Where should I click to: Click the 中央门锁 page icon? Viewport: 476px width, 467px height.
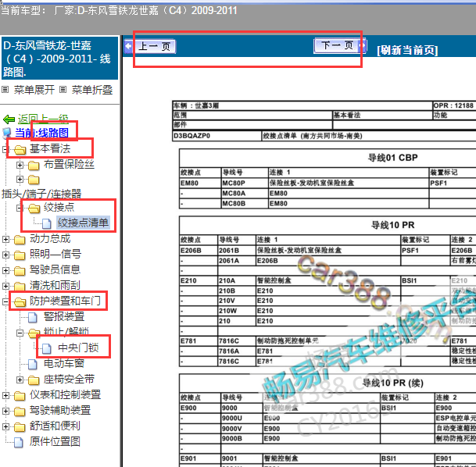46,348
